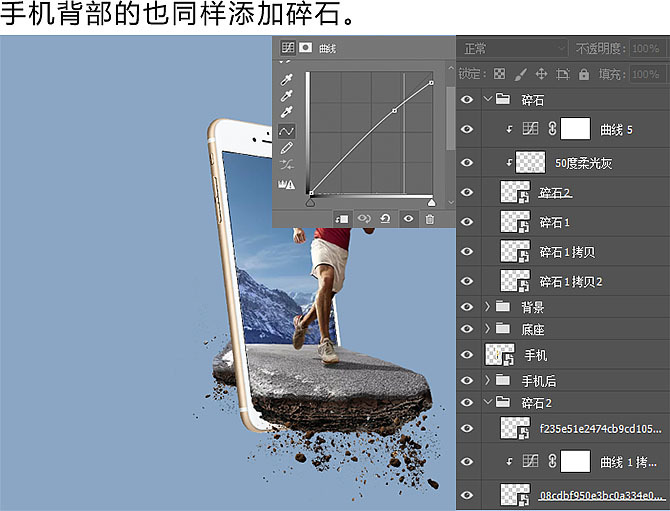Select the 碎石1 拷贝 layer
Image resolution: width=670 pixels, height=511 pixels.
tap(567, 251)
